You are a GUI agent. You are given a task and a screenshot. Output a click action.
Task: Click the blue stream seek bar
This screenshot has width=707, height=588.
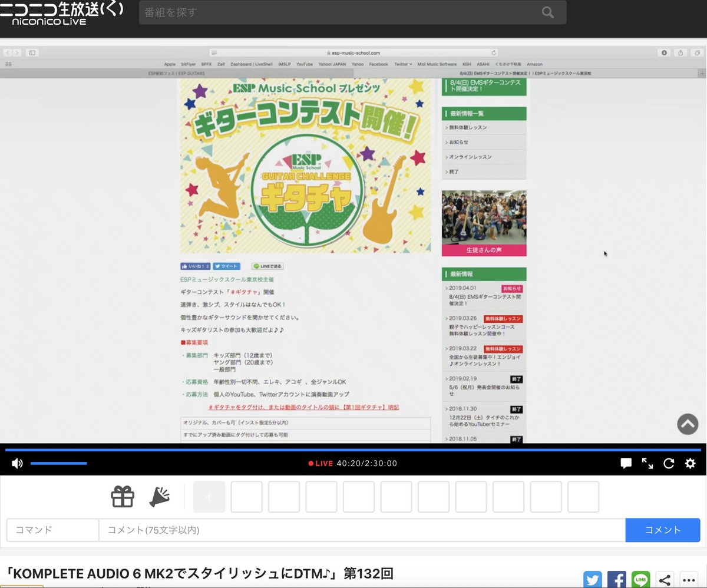pos(353,450)
